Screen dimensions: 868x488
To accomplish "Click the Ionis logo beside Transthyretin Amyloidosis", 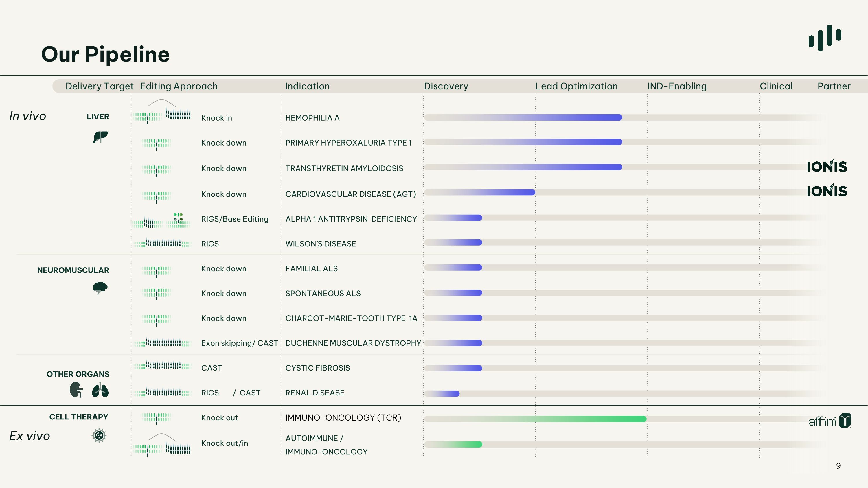I will [827, 166].
